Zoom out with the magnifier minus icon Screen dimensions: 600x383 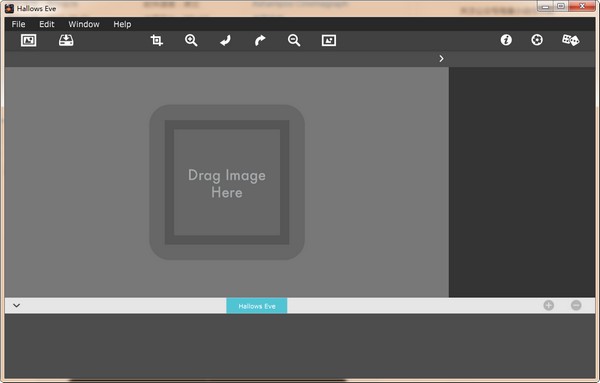(x=294, y=40)
